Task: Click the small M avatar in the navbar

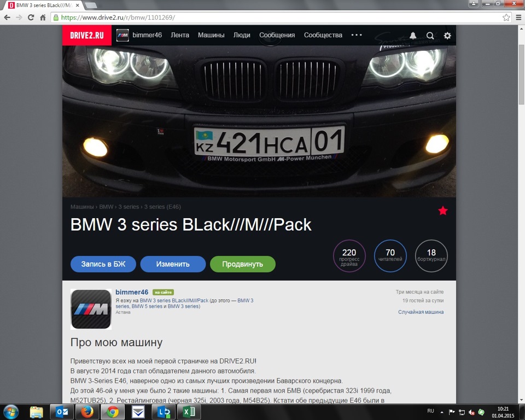Action: (122, 35)
